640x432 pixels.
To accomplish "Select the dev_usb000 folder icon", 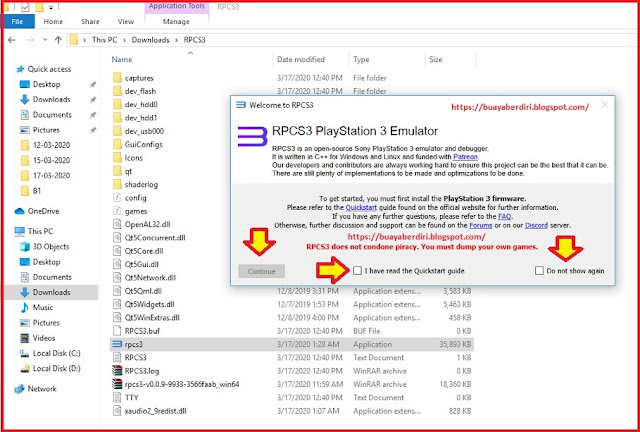I will [x=117, y=131].
